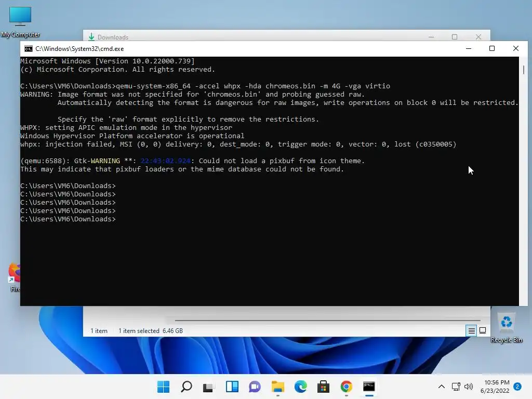
Task: Click Downloads horizontal scrollbar
Action: 327,320
